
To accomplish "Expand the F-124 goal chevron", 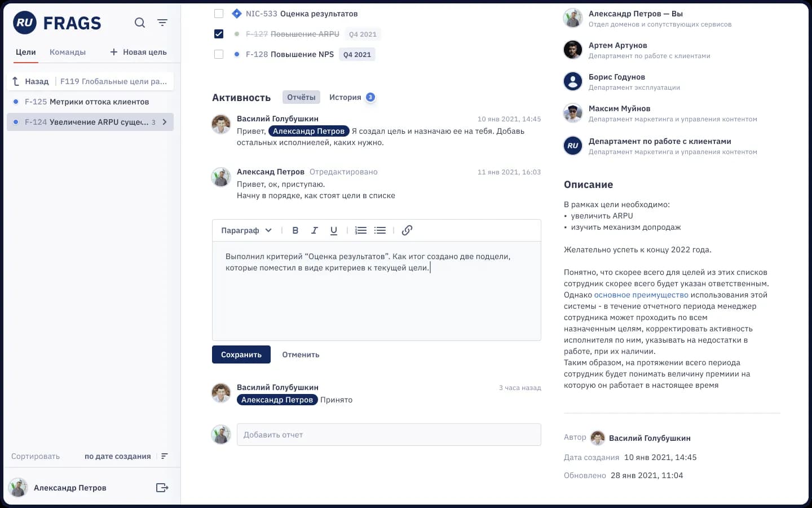I will (x=165, y=122).
